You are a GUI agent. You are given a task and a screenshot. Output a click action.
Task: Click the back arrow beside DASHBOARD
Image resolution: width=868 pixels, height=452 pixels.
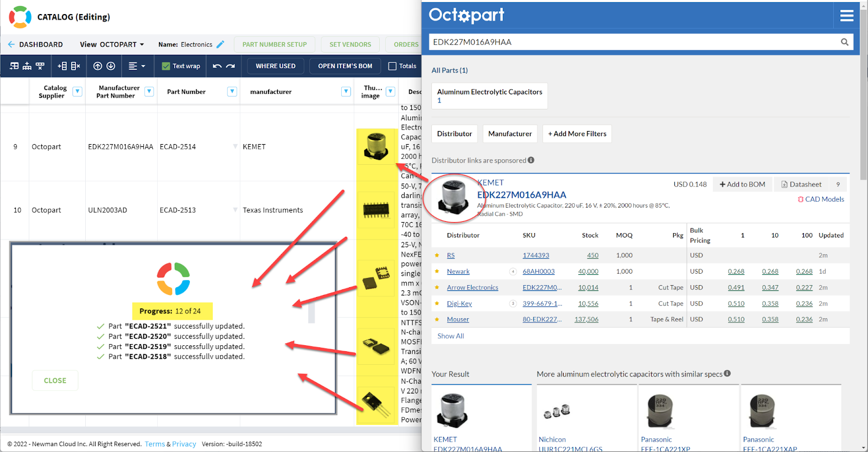(x=11, y=44)
